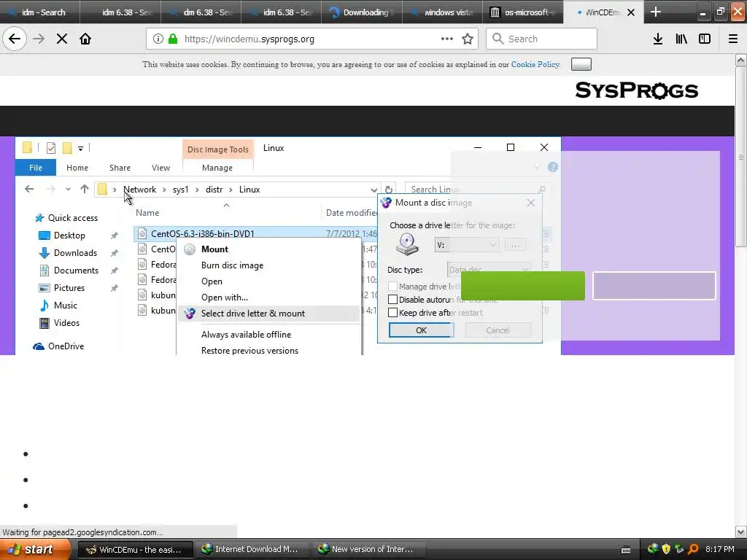Click the keyboard icon in the taskbar
This screenshot has height=560, width=747.
[626, 550]
